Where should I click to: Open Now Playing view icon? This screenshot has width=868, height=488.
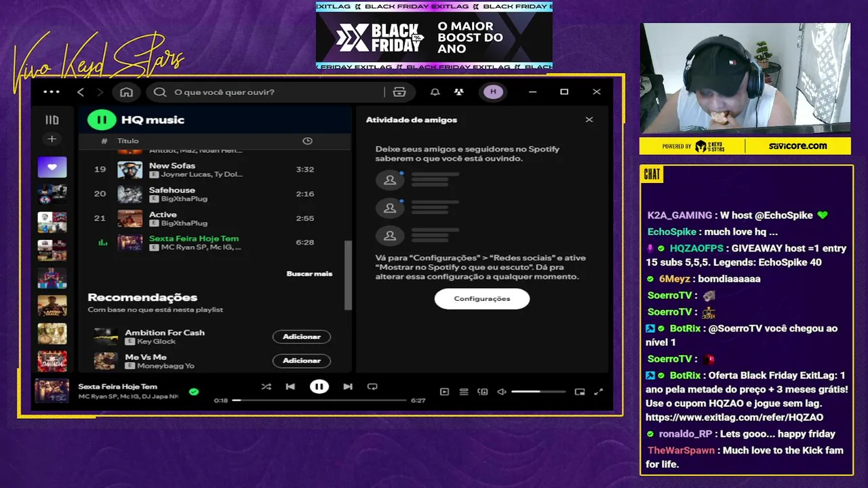(444, 392)
